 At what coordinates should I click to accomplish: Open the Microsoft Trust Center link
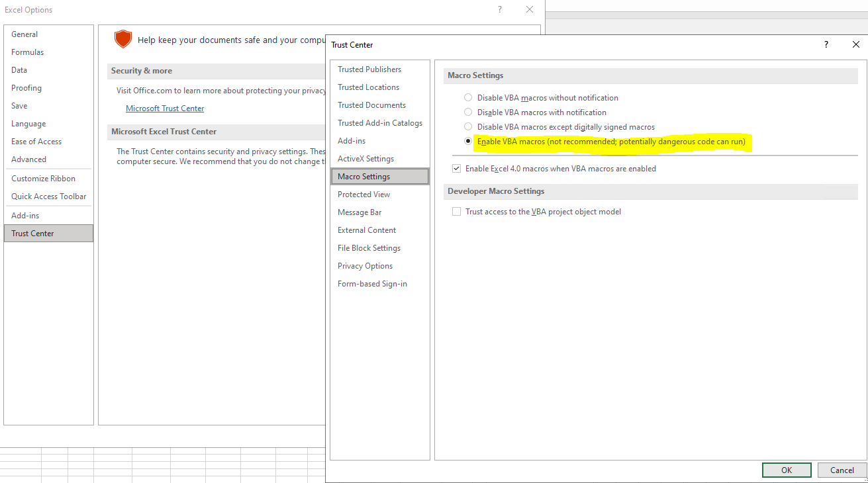click(165, 109)
